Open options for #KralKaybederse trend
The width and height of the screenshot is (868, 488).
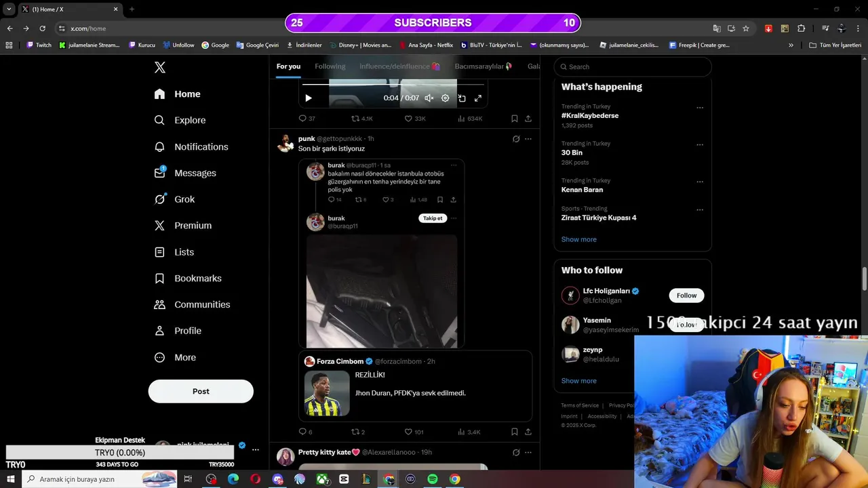pyautogui.click(x=700, y=108)
